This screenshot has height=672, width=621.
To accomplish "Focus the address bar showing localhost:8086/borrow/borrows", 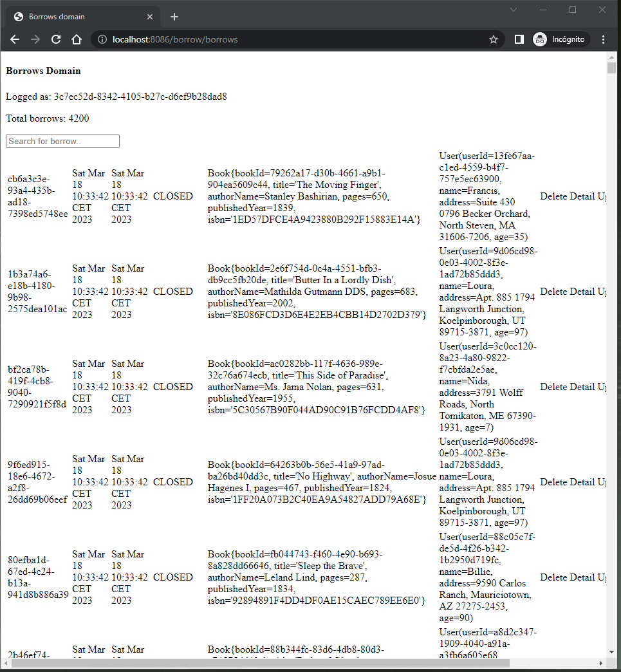I will 297,39.
